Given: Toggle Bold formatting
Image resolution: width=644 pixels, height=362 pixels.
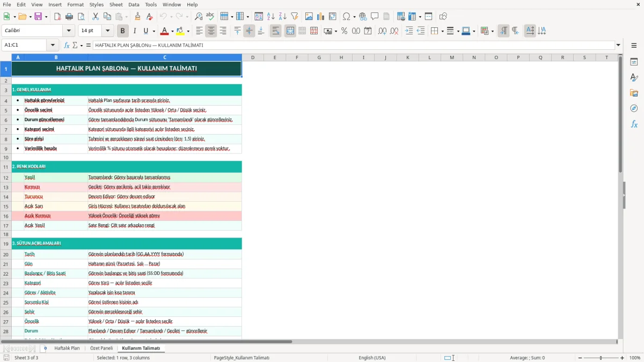Looking at the screenshot, I should (123, 31).
